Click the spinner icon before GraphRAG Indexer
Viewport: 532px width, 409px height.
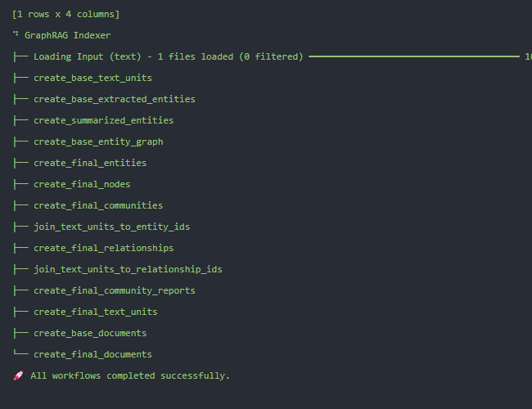click(x=16, y=35)
